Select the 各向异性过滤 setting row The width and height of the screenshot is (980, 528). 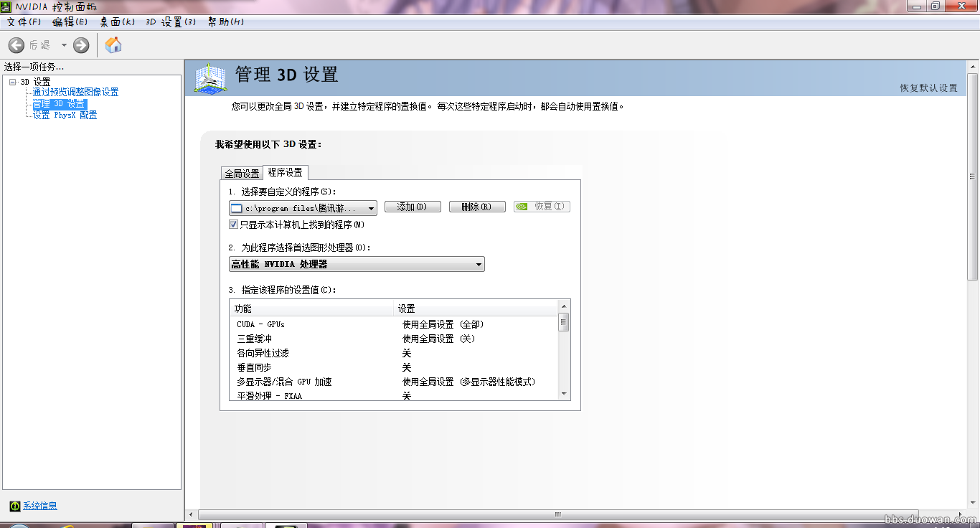394,353
